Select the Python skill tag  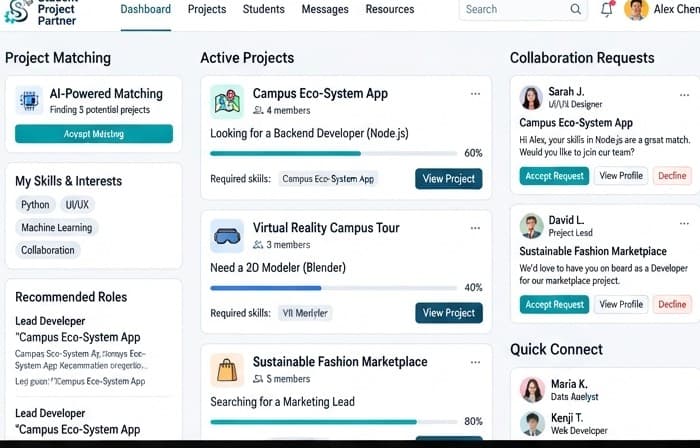tap(35, 205)
